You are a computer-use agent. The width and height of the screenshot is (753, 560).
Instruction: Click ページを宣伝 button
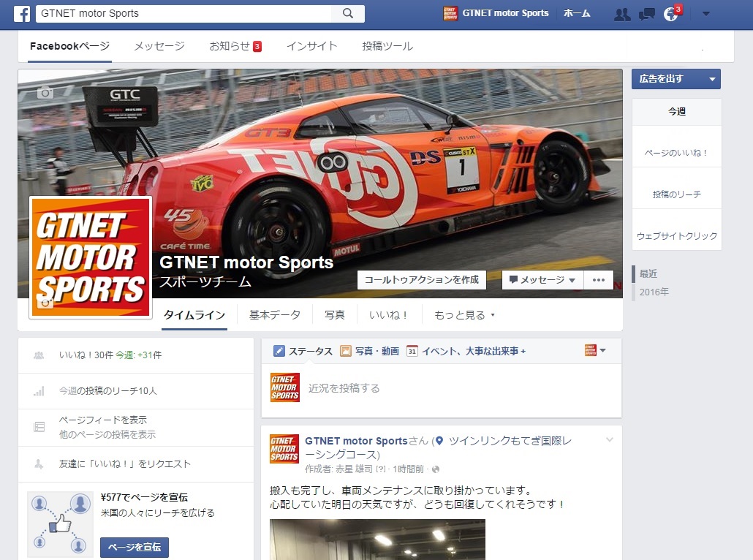pos(135,547)
